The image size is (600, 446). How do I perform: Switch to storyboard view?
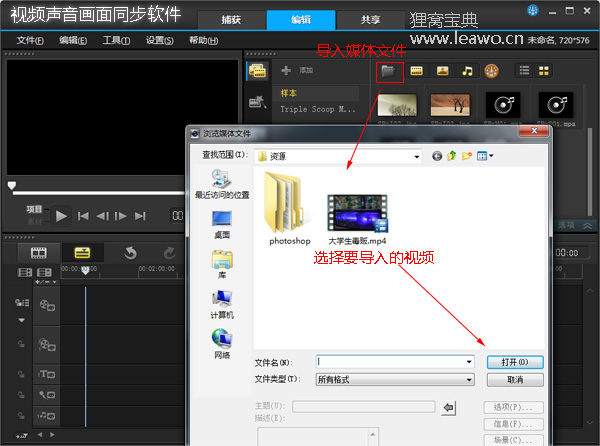click(x=39, y=252)
